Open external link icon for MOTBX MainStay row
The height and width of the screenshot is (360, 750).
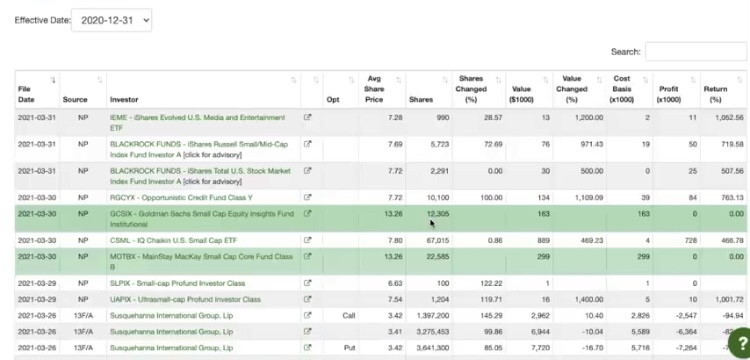(308, 256)
